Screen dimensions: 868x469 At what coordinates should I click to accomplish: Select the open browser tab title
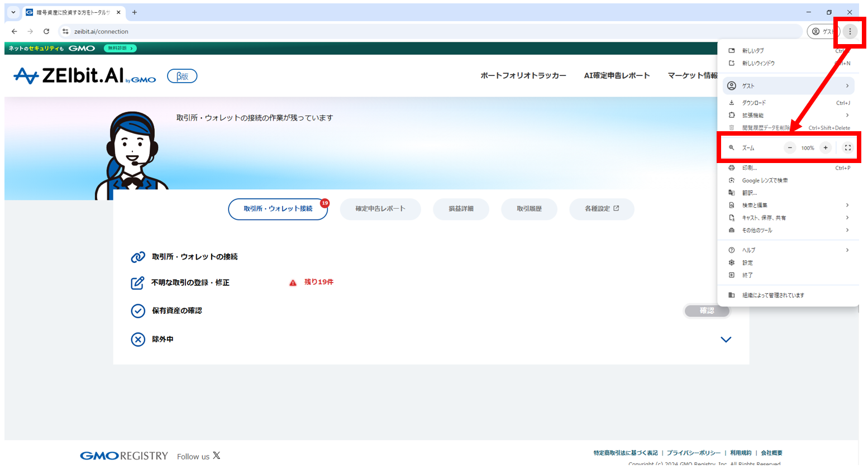pyautogui.click(x=73, y=12)
